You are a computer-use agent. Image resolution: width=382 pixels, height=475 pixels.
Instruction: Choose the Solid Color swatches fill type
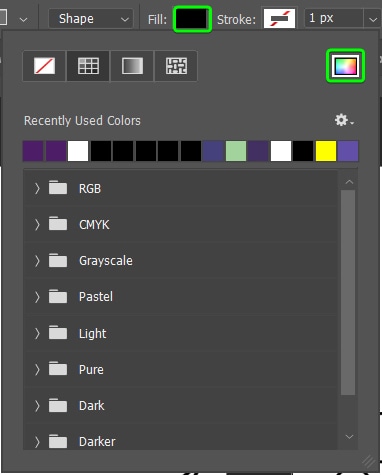click(88, 66)
